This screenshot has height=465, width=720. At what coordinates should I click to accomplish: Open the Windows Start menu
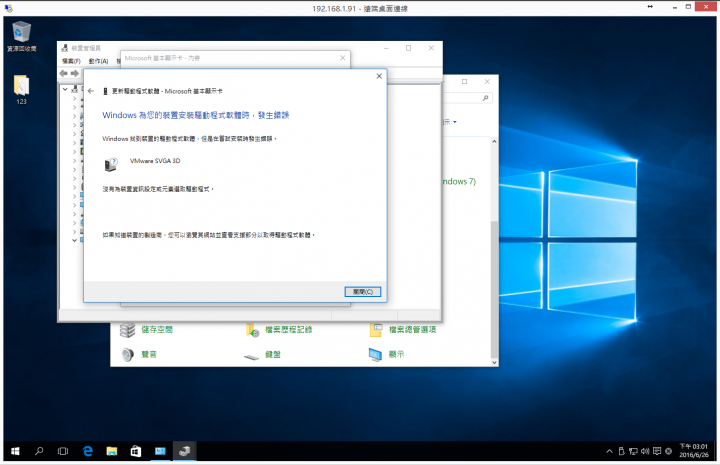tap(15, 451)
